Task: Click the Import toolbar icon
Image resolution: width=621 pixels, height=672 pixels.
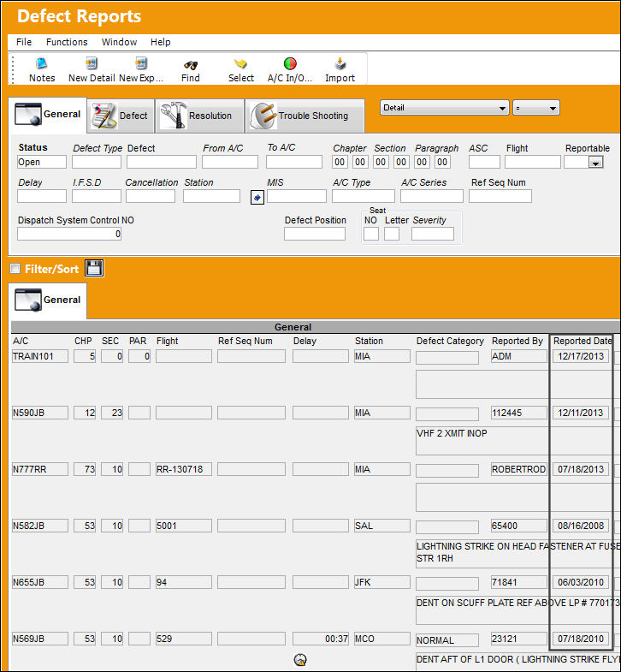Action: pyautogui.click(x=340, y=64)
